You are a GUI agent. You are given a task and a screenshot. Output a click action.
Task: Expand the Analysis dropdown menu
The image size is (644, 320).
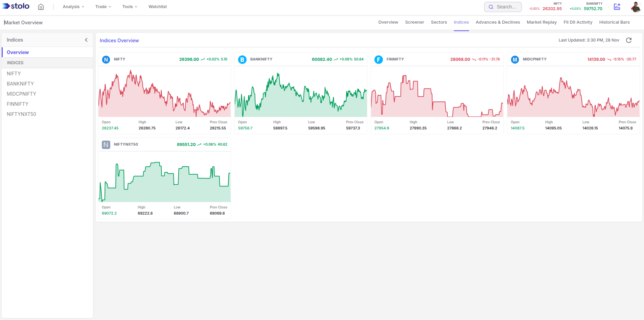coord(73,7)
